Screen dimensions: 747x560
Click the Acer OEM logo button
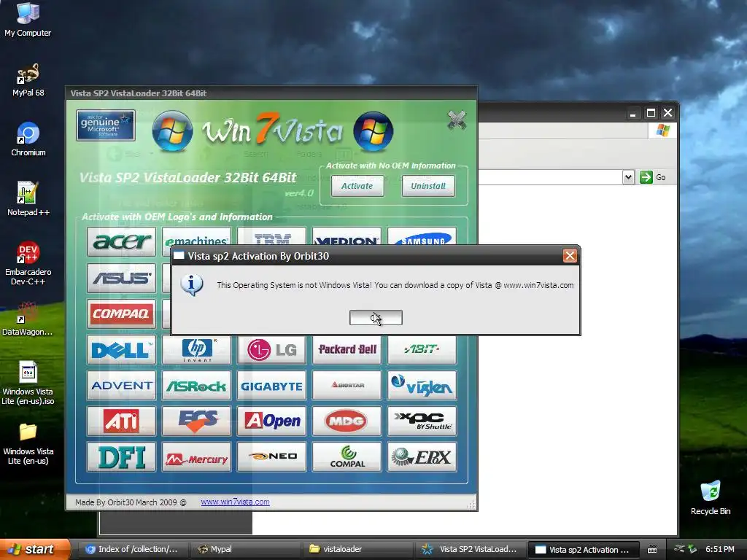[x=122, y=241]
